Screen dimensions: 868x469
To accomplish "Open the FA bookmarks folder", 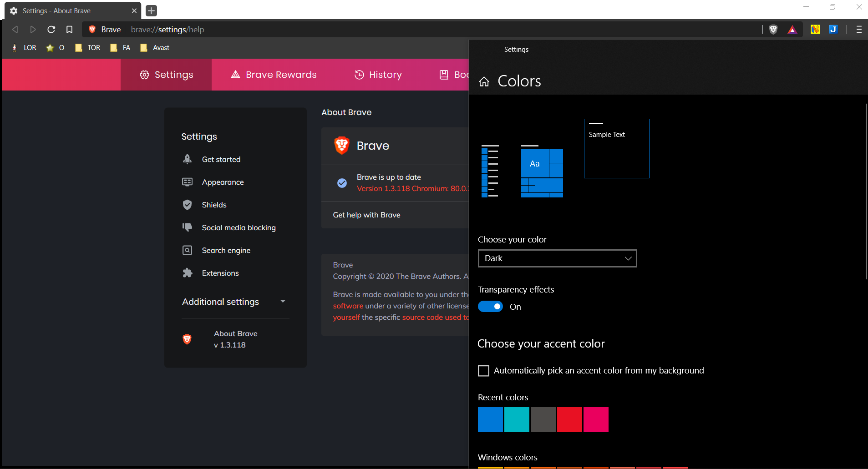I will pyautogui.click(x=120, y=48).
